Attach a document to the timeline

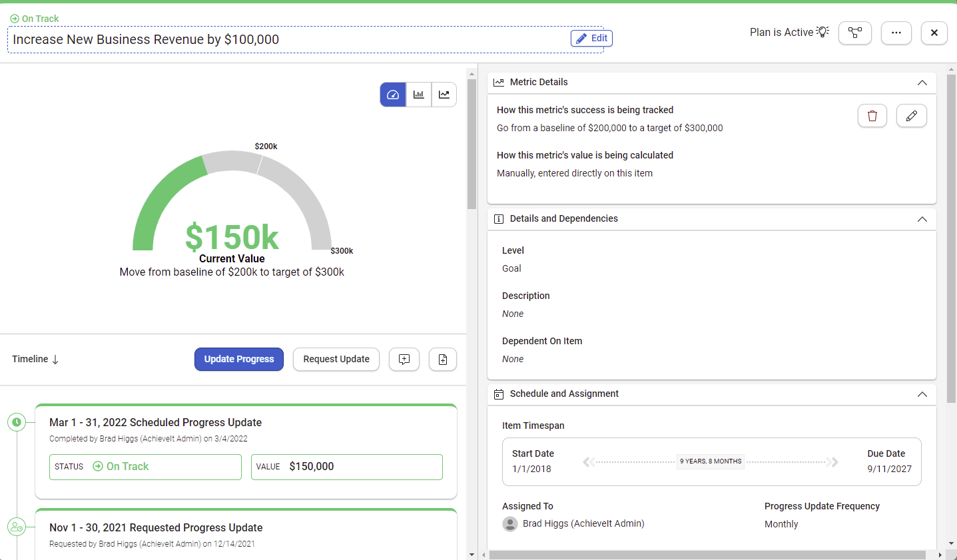pyautogui.click(x=443, y=360)
